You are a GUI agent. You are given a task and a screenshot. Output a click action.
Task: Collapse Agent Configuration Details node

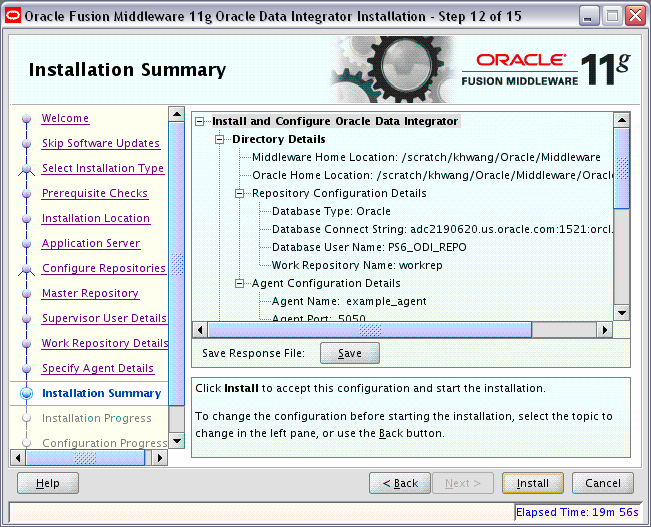coord(240,284)
